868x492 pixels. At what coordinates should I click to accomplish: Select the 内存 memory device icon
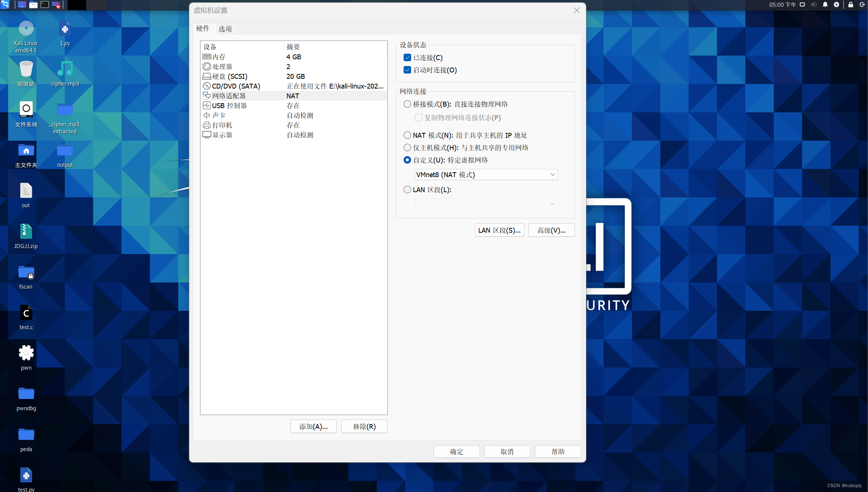pyautogui.click(x=206, y=57)
